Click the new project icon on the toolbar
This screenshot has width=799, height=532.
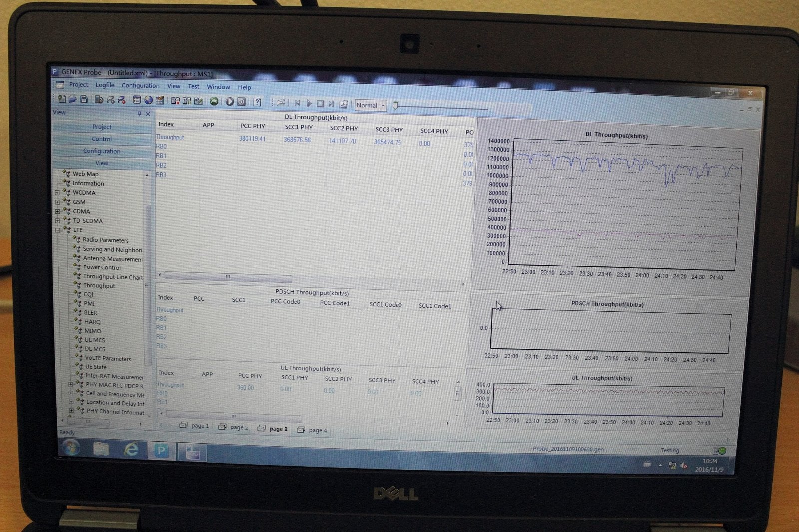[60, 102]
